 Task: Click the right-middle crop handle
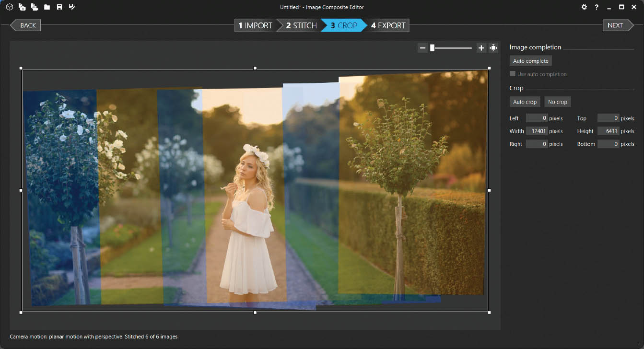[489, 190]
